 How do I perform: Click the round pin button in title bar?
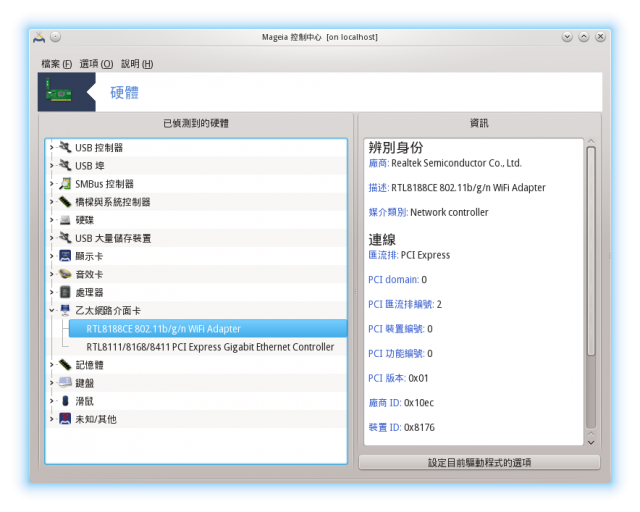(x=56, y=37)
